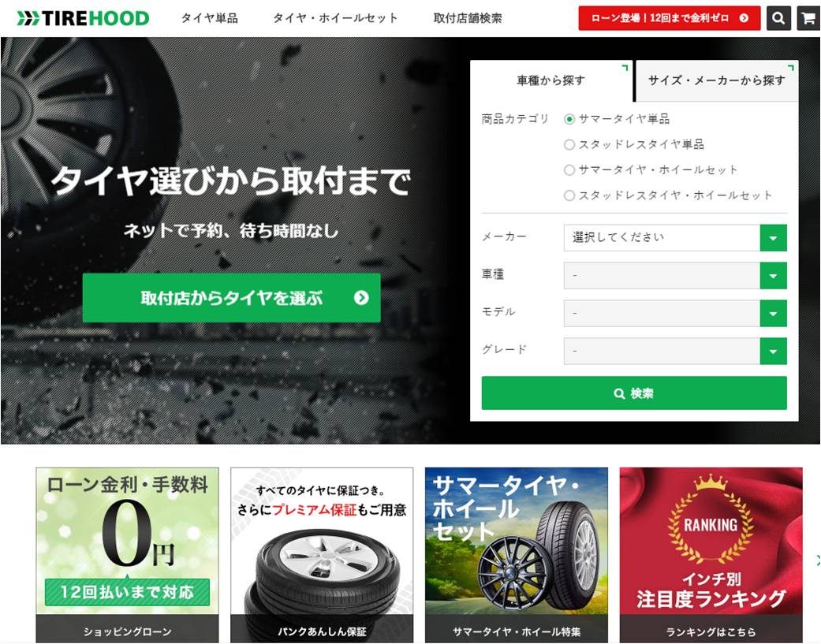
Task: Open the メーカー dropdown
Action: coord(675,238)
